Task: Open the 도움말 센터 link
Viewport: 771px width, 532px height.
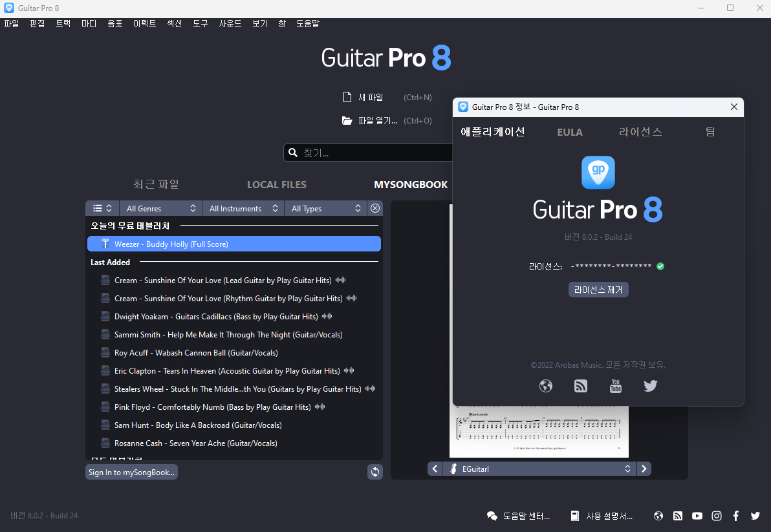Action: point(527,516)
